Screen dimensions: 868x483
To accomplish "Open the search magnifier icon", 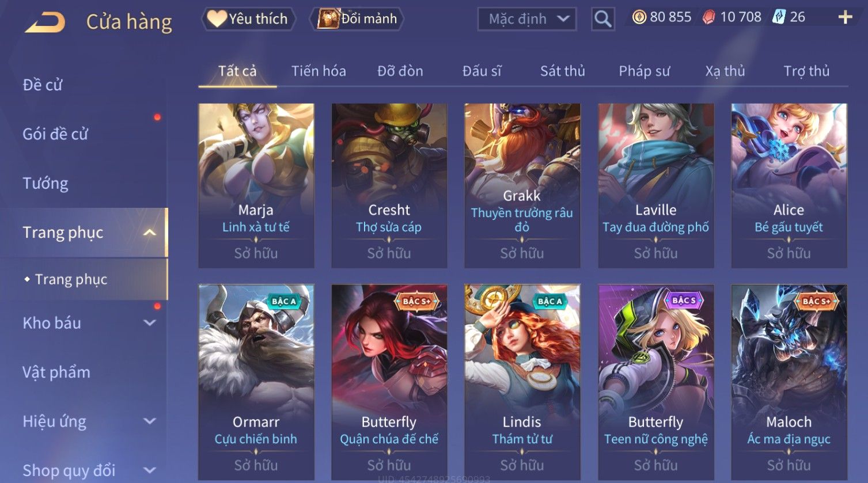I will pyautogui.click(x=602, y=19).
